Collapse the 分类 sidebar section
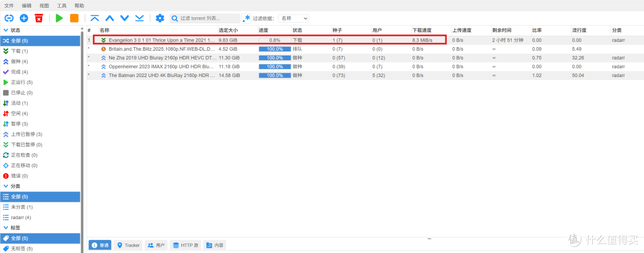The image size is (644, 253). point(6,186)
